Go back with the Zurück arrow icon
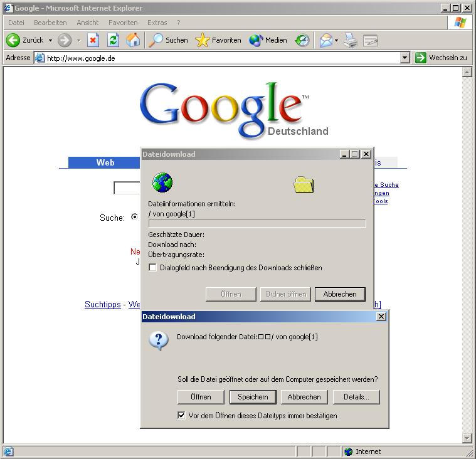Image resolution: width=476 pixels, height=459 pixels. click(x=13, y=40)
